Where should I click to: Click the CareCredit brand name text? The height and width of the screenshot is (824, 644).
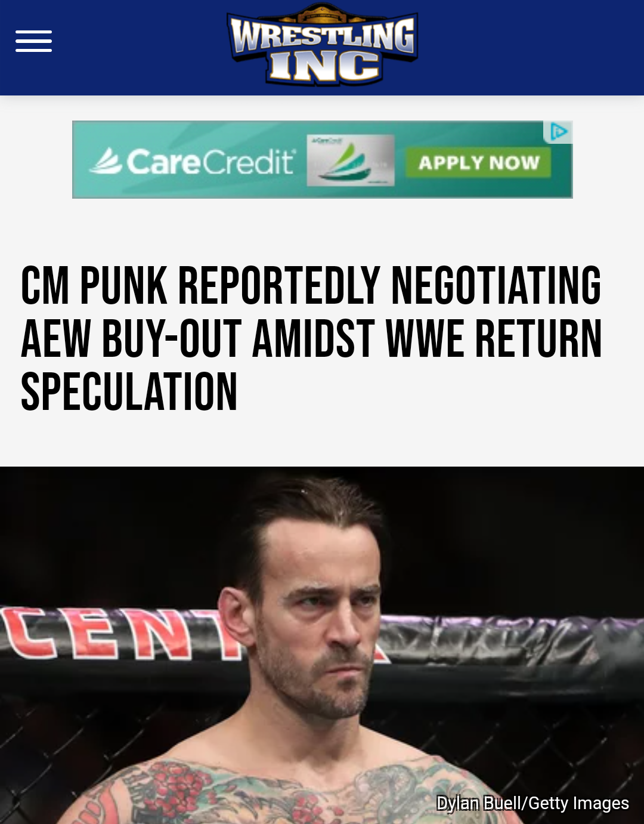[x=211, y=162]
